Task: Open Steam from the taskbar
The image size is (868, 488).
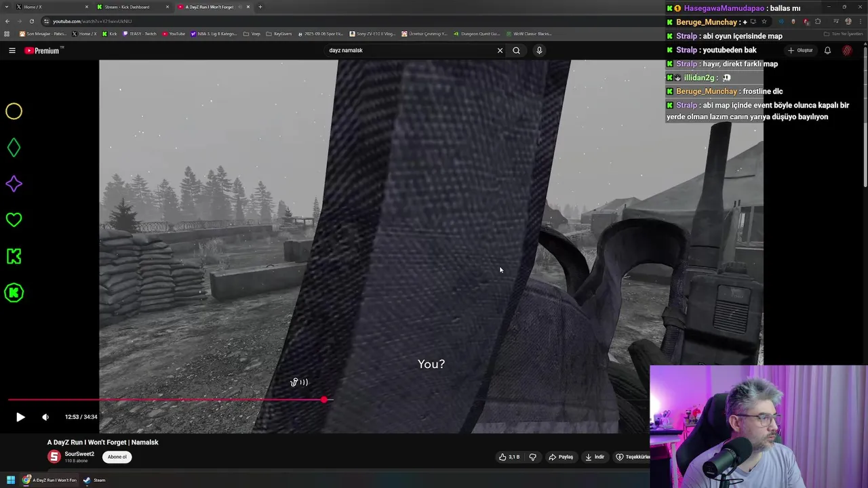Action: pos(94,480)
